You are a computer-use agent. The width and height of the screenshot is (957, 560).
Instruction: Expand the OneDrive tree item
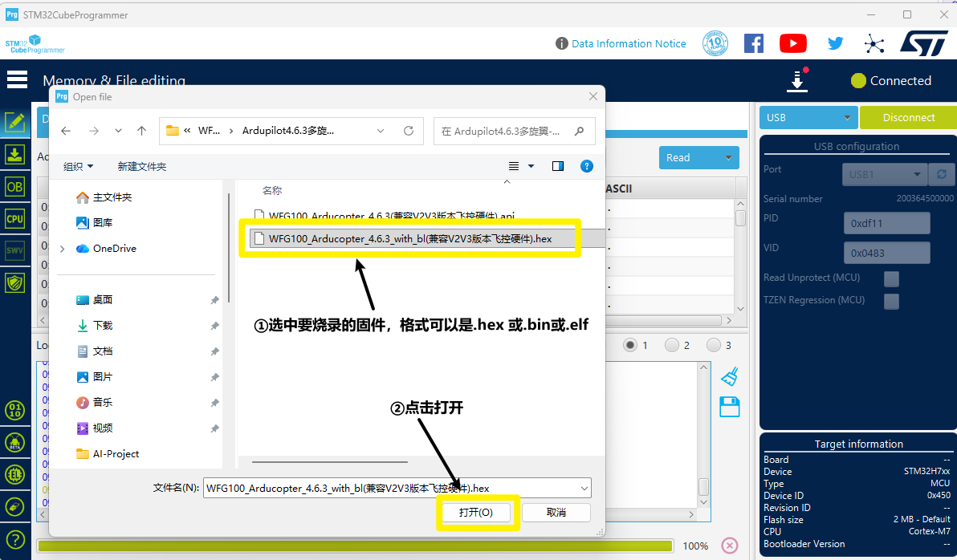(63, 248)
